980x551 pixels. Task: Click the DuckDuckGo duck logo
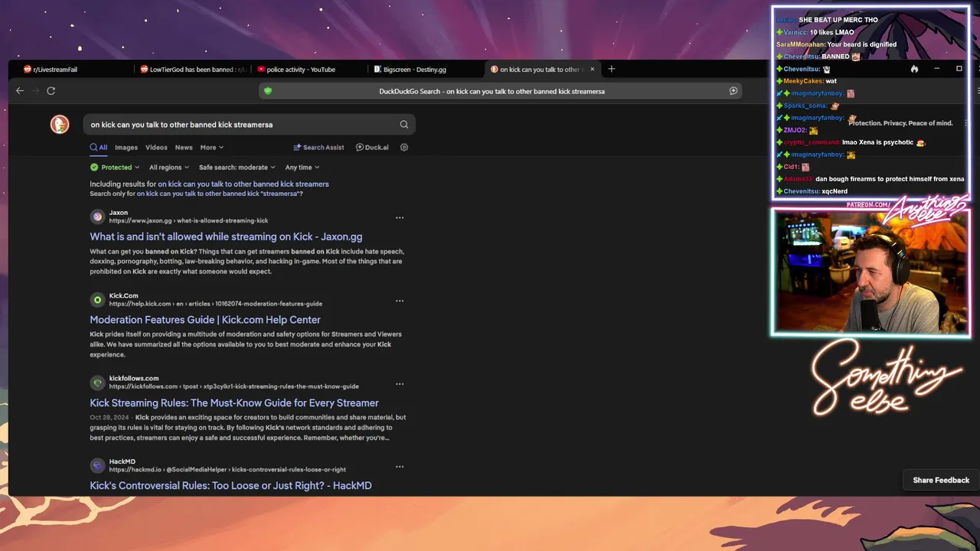[60, 124]
